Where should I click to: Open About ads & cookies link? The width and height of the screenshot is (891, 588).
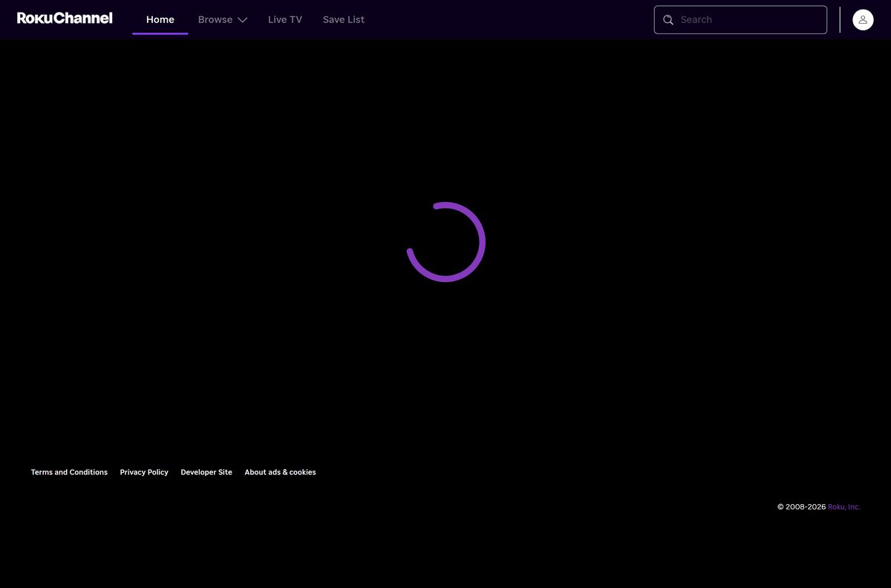pyautogui.click(x=280, y=472)
